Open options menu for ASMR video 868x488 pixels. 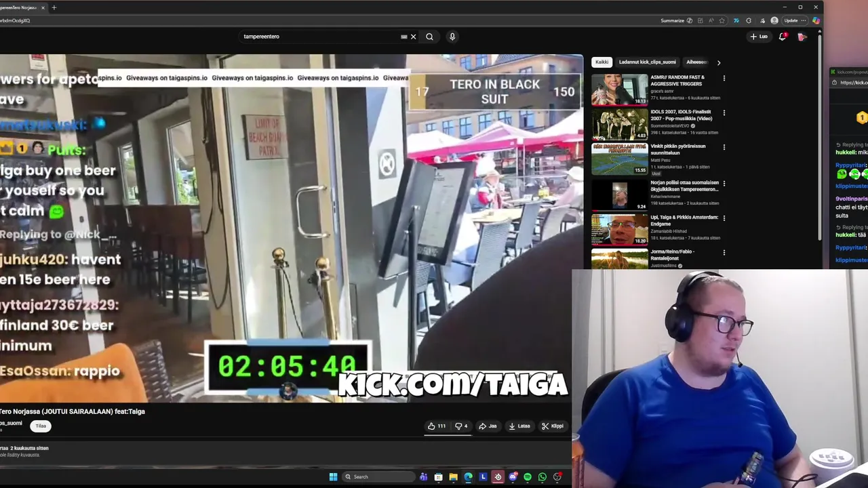tap(724, 78)
